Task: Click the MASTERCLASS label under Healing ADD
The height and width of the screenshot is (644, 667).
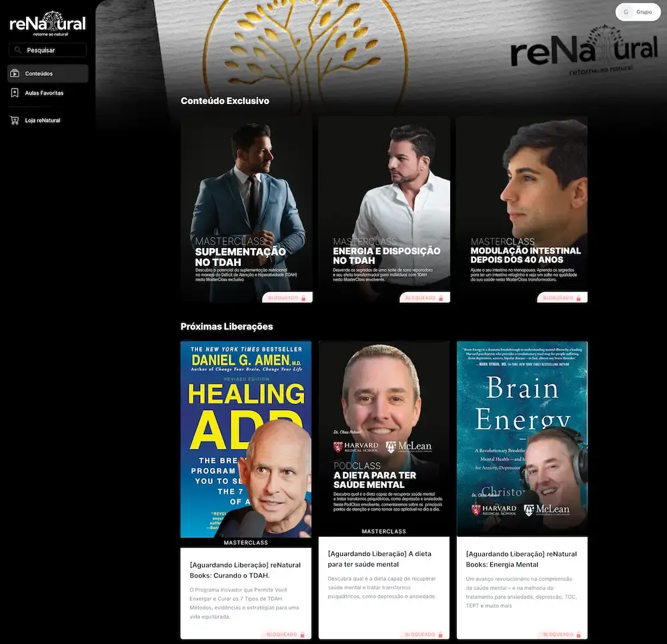Action: (246, 543)
